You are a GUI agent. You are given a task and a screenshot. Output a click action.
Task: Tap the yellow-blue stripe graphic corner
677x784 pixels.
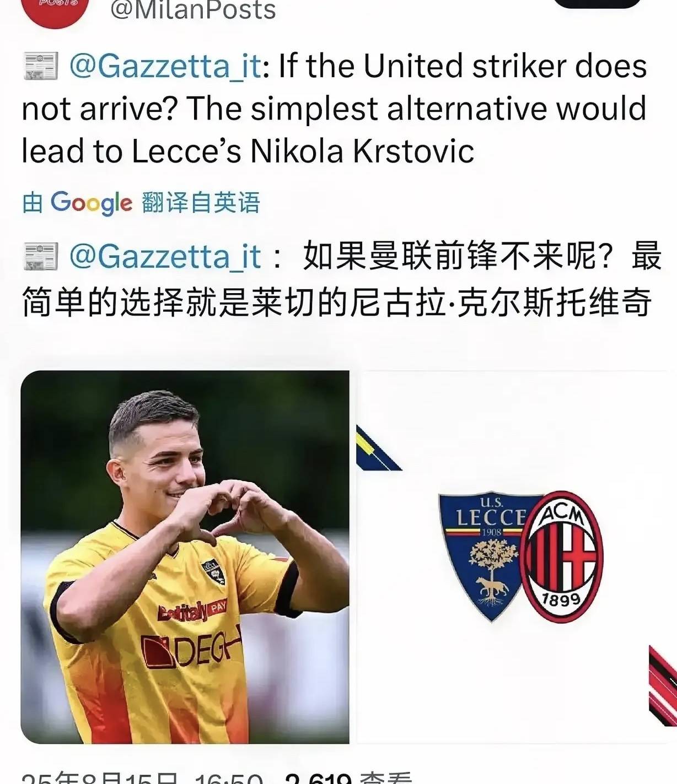tap(378, 448)
